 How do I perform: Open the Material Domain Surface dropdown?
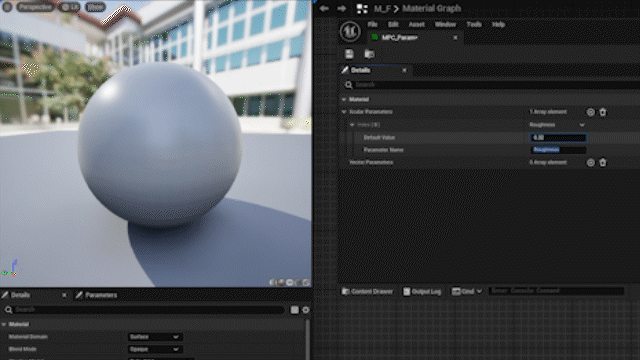point(155,337)
